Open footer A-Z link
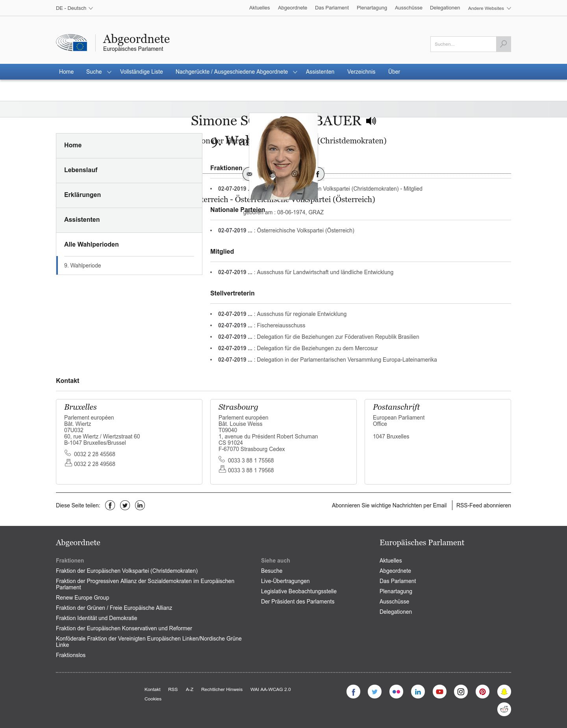Screen dimensions: 567x728 (189, 689)
